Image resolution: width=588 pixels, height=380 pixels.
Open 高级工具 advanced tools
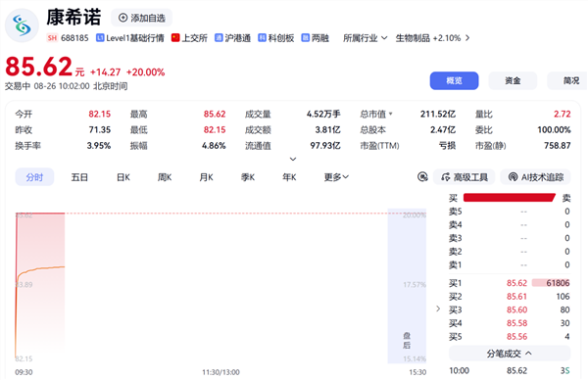tap(464, 177)
